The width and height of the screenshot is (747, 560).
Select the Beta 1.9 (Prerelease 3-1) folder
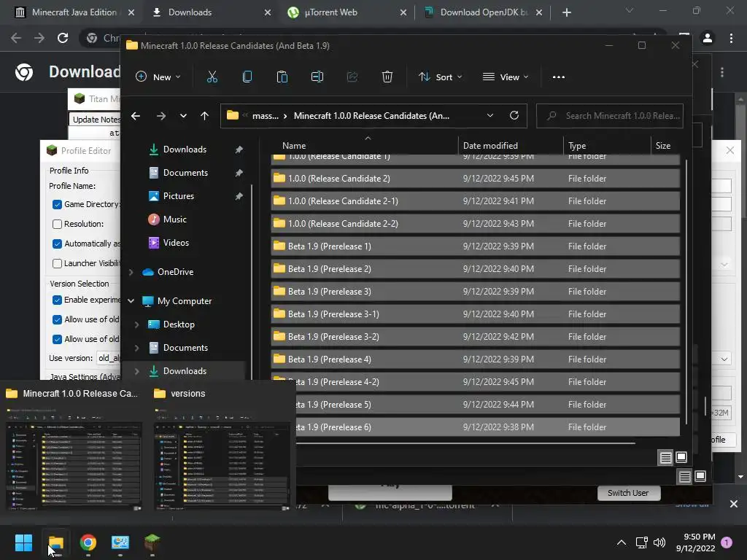(476, 314)
